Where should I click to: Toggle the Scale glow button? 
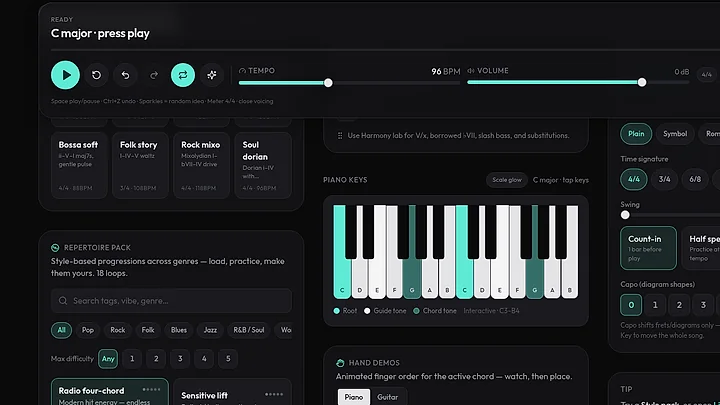(x=507, y=180)
